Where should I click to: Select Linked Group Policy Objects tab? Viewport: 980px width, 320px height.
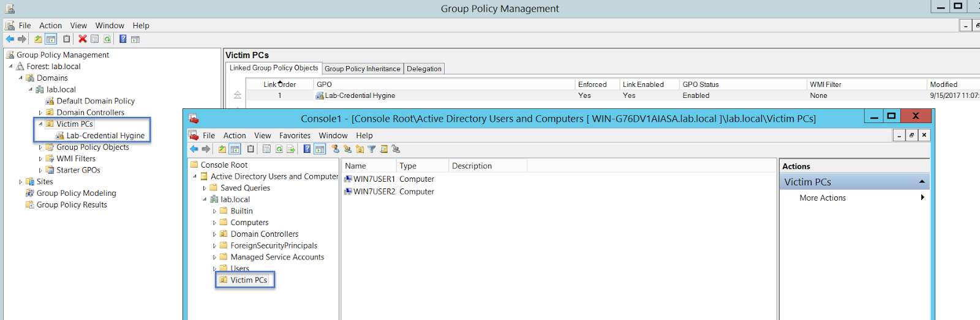pyautogui.click(x=274, y=68)
